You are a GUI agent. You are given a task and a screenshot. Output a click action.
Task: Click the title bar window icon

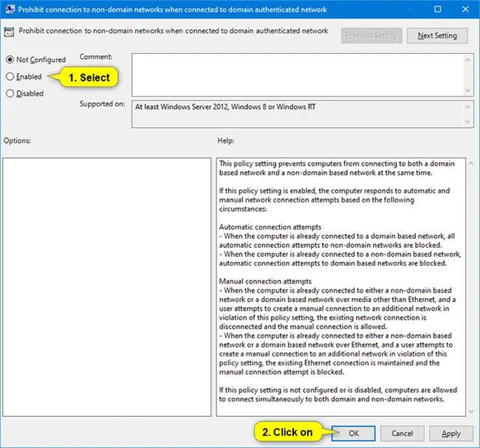(10, 9)
